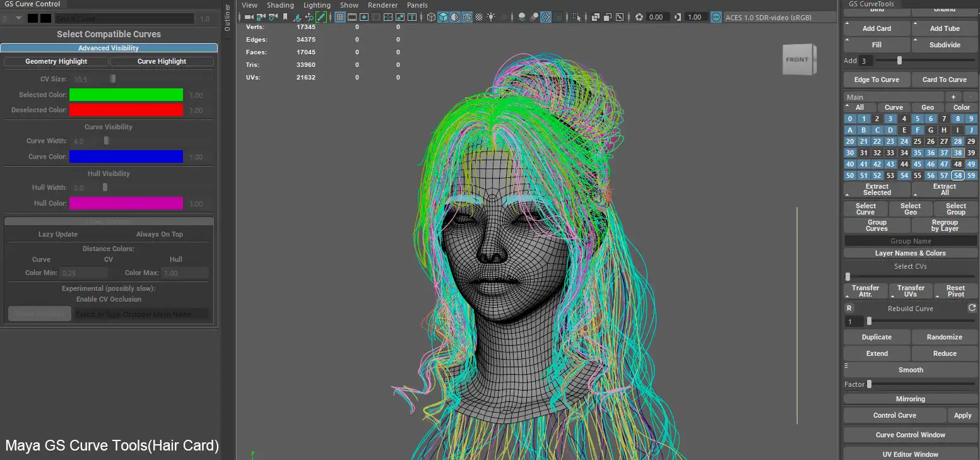
Task: Open the Shading menu
Action: pyautogui.click(x=280, y=5)
